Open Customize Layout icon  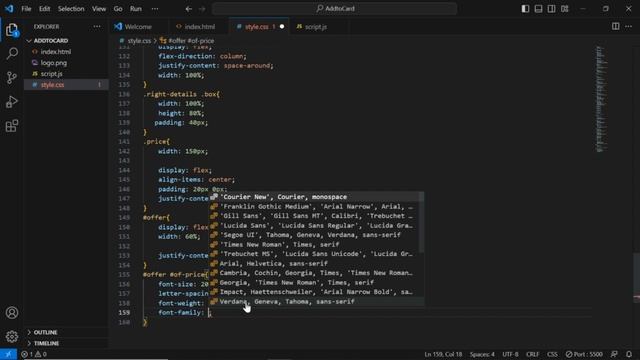564,9
